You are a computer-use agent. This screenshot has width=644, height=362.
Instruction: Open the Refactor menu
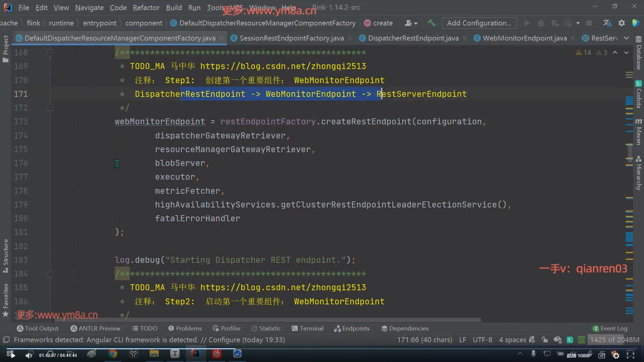click(x=146, y=7)
